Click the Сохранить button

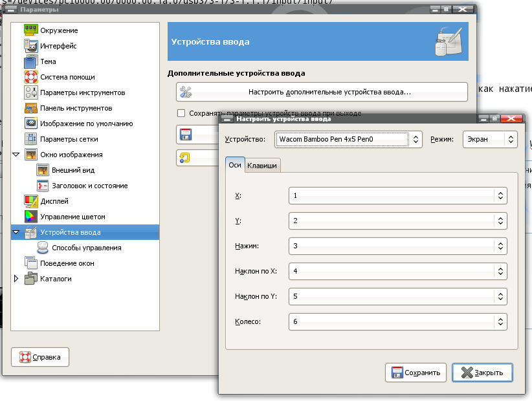(416, 373)
